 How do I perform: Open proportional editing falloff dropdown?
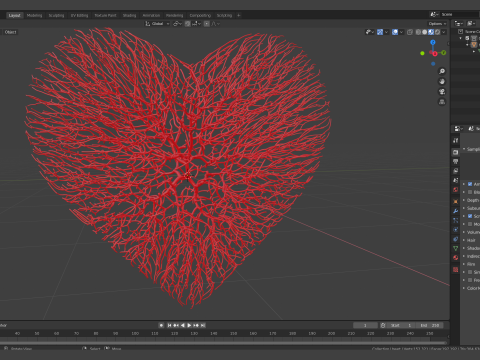(215, 24)
